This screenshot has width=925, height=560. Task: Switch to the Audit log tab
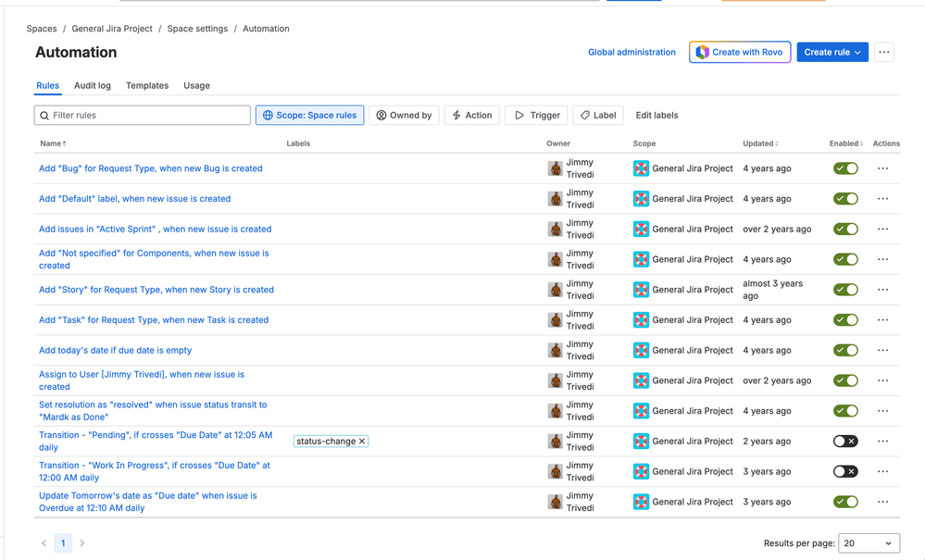pos(92,85)
